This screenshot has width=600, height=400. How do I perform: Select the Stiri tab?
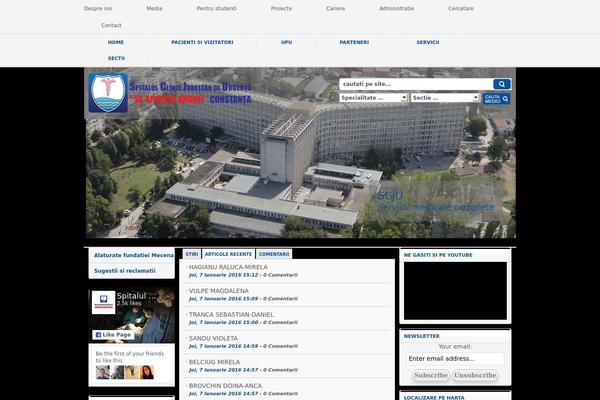(x=191, y=255)
